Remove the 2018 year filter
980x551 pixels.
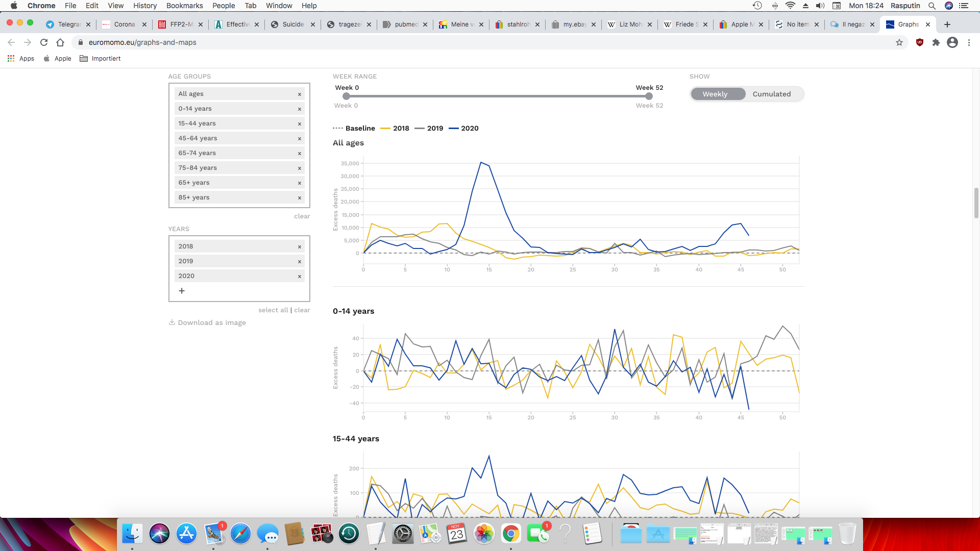point(300,246)
